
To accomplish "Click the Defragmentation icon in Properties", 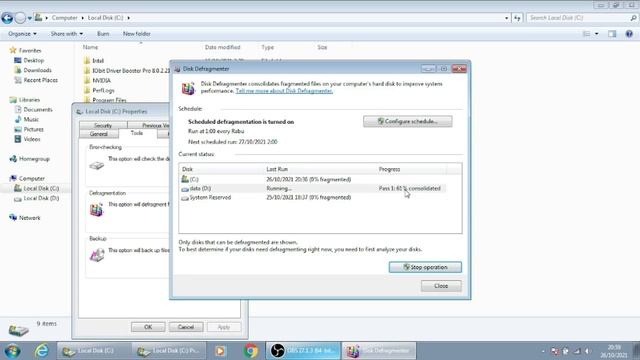I will (x=97, y=210).
